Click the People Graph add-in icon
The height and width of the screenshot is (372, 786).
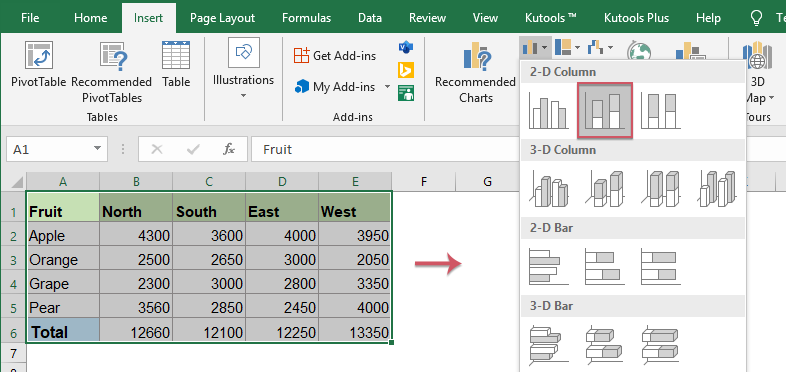[x=406, y=93]
